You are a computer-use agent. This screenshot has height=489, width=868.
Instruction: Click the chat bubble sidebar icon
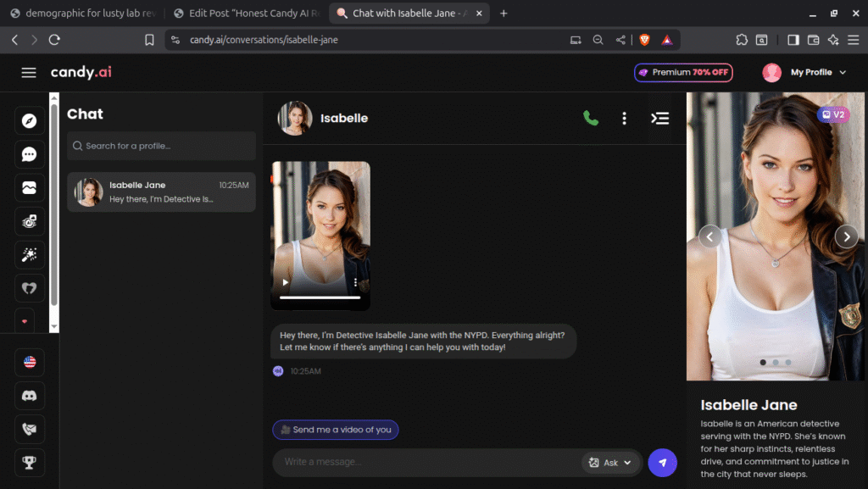tap(30, 154)
